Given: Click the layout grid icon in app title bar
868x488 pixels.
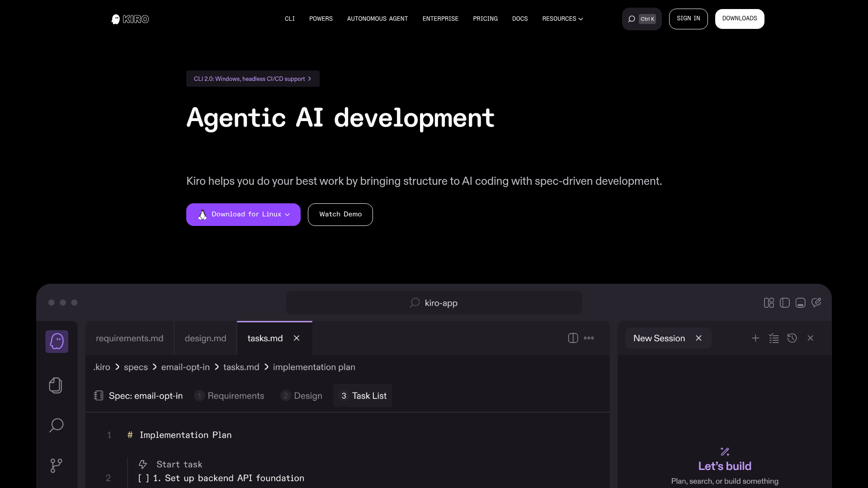Looking at the screenshot, I should tap(769, 303).
